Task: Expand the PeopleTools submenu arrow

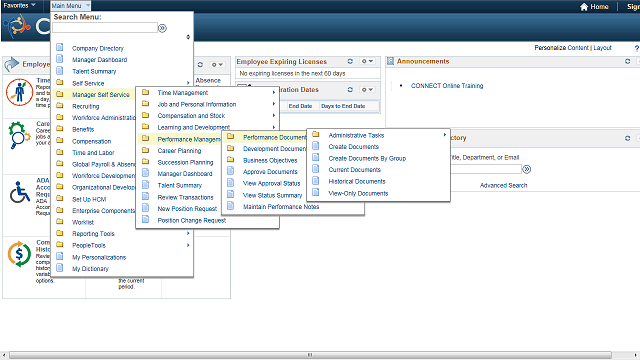Action: [x=188, y=245]
